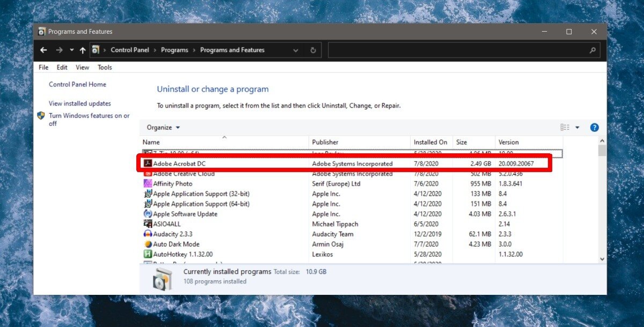Click the refresh icon in address bar
The width and height of the screenshot is (644, 327).
pos(313,50)
